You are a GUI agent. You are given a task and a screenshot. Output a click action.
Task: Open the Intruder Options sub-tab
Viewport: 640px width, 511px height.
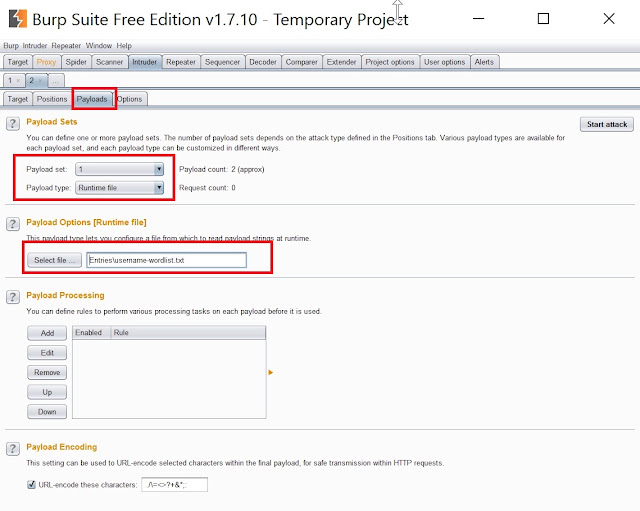[130, 99]
